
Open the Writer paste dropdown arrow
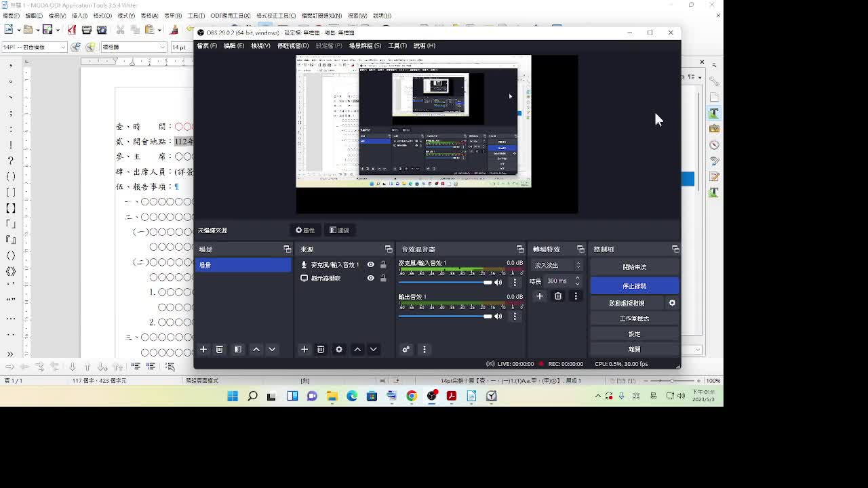tap(159, 29)
